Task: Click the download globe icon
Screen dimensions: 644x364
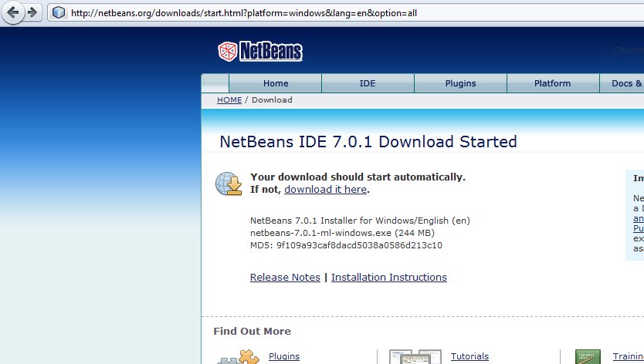Action: pos(229,184)
